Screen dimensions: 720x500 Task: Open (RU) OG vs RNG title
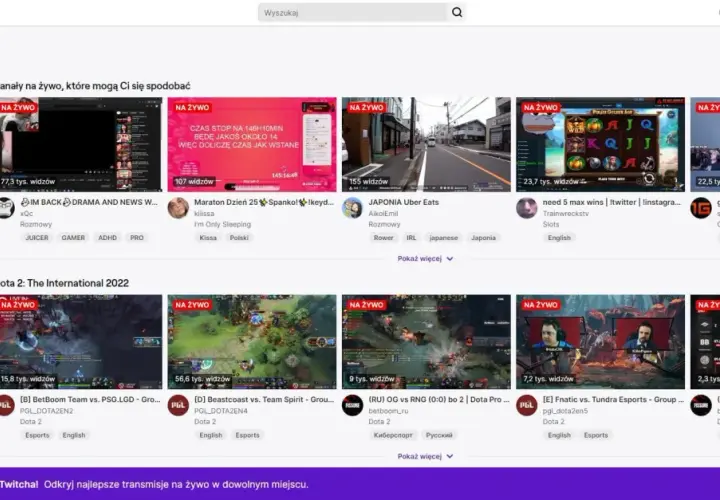pyautogui.click(x=439, y=399)
